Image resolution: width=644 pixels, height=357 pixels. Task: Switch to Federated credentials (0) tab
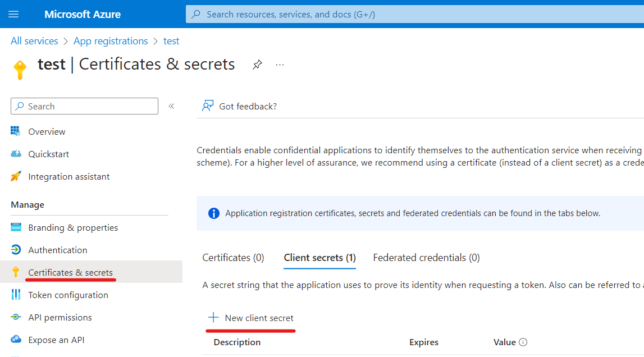426,258
